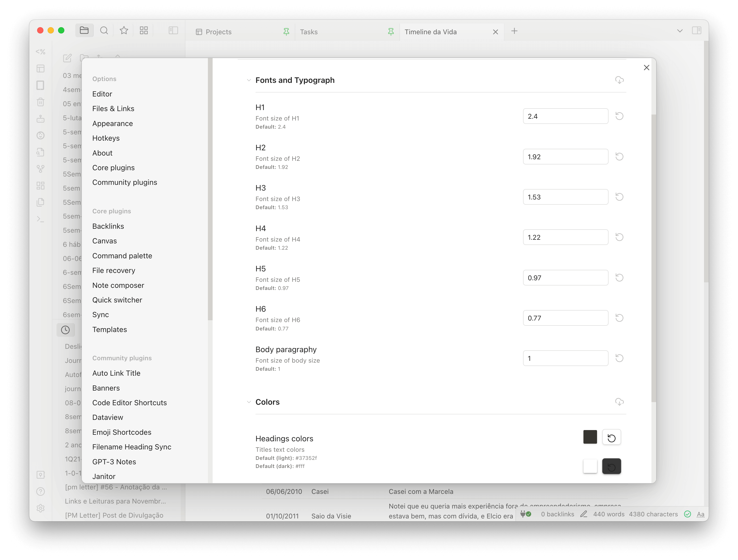738x560 pixels.
Task: Click the file explorer folder icon
Action: (84, 31)
